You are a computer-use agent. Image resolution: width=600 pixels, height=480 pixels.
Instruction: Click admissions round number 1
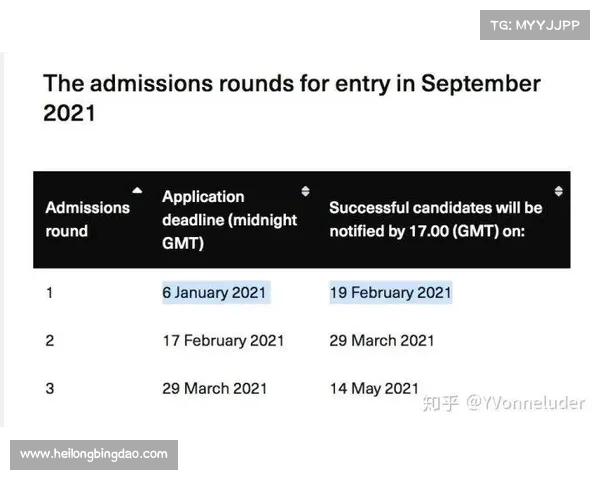pyautogui.click(x=49, y=293)
